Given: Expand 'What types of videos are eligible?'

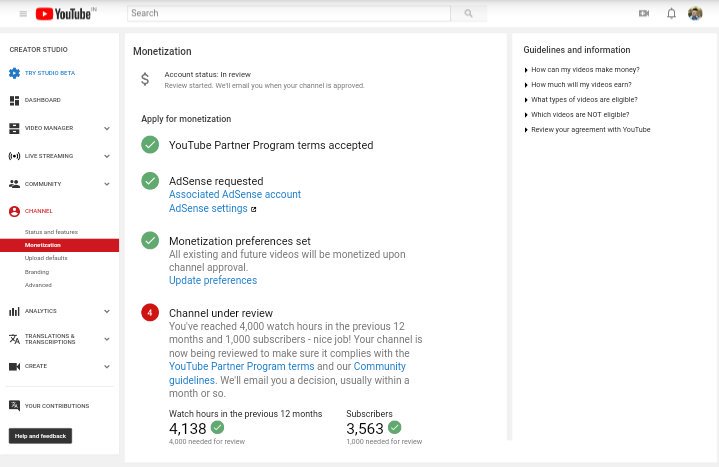Looking at the screenshot, I should pyautogui.click(x=581, y=100).
